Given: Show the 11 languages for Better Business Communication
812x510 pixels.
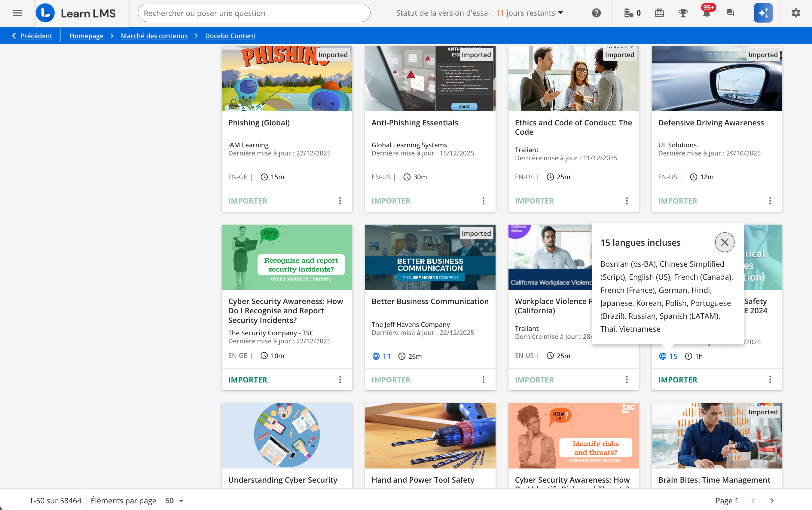Looking at the screenshot, I should pyautogui.click(x=386, y=356).
